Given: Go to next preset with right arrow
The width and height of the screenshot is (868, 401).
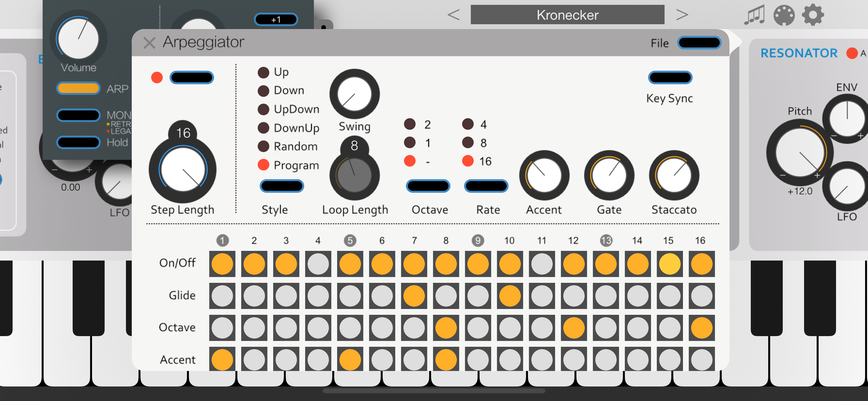Looking at the screenshot, I should tap(682, 15).
